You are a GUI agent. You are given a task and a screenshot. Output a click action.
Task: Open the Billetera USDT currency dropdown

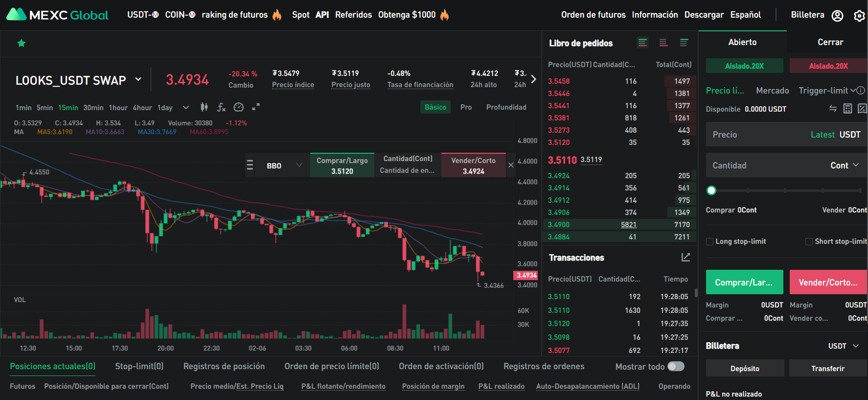(x=844, y=346)
